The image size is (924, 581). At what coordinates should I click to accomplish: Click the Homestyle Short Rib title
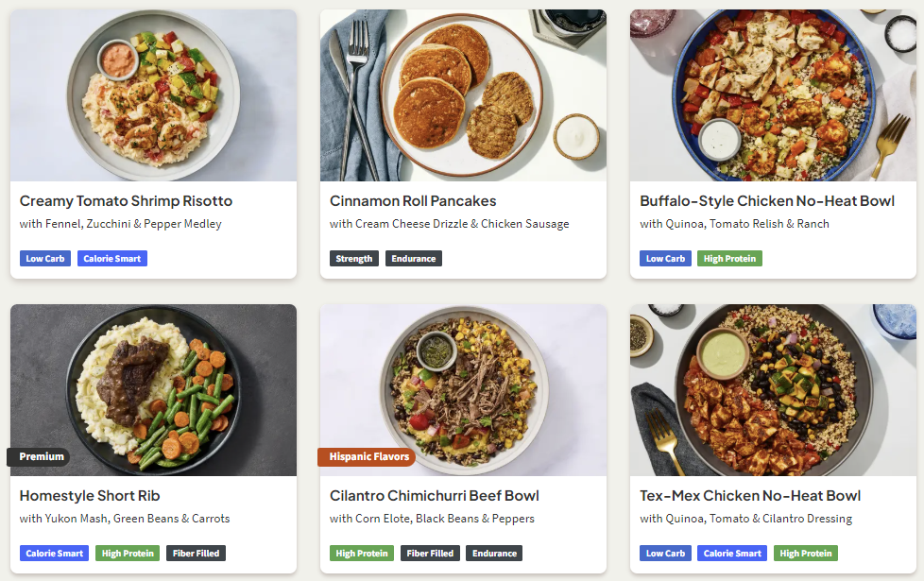(x=90, y=496)
